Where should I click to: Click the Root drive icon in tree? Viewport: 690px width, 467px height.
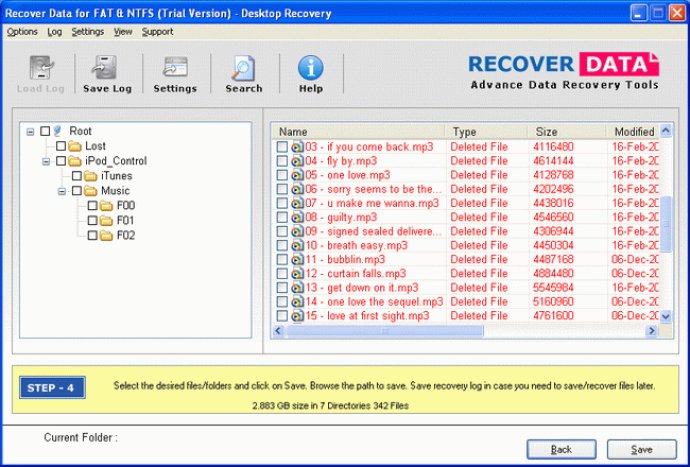[58, 131]
